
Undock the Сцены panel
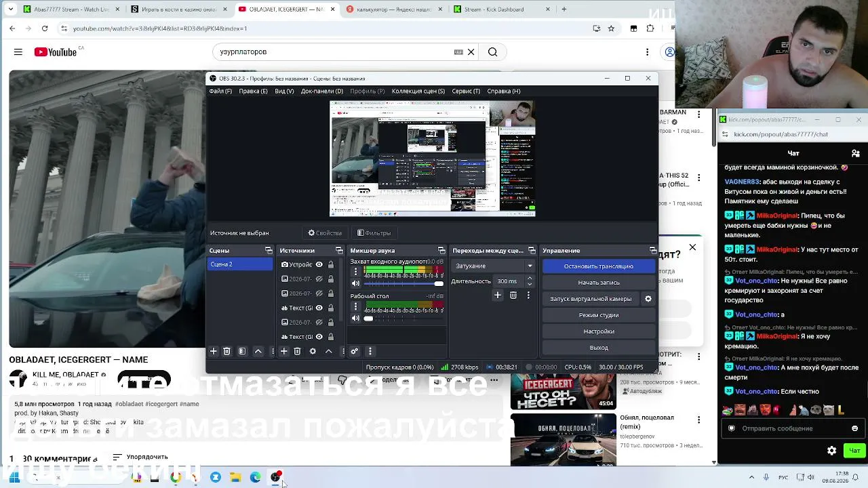pos(269,251)
